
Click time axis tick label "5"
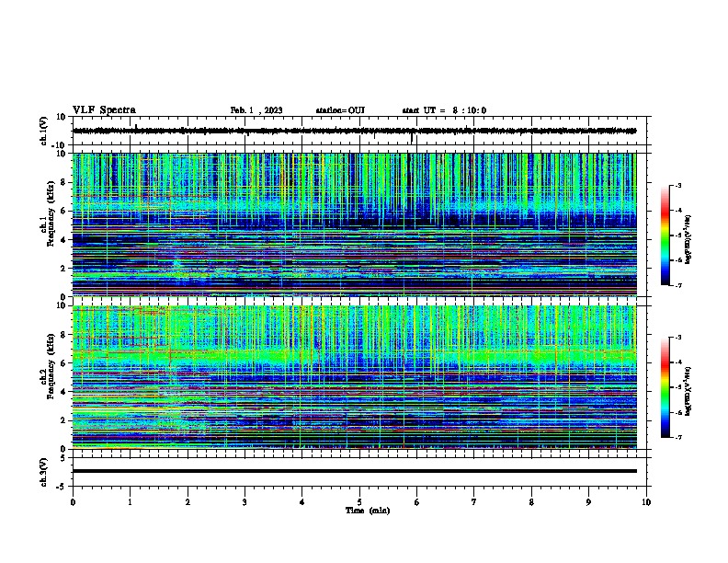point(359,502)
